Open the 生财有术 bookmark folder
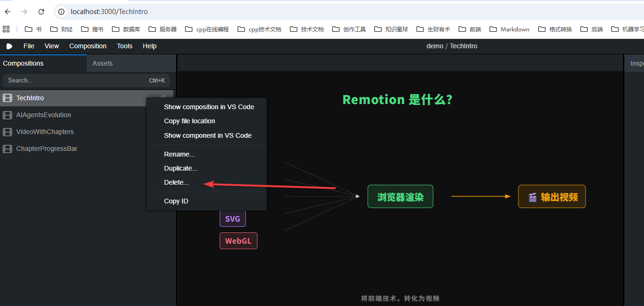 coord(433,29)
